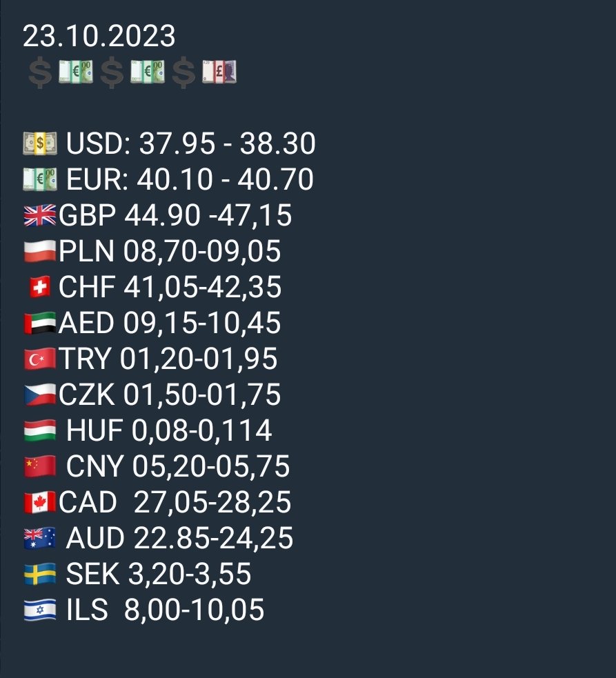The height and width of the screenshot is (678, 616).
Task: Tap the Canadian flag beside CAD
Action: pos(40,503)
